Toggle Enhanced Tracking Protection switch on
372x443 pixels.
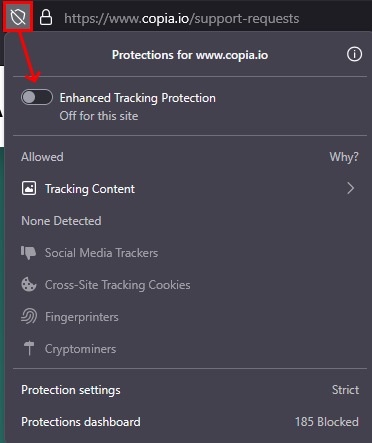click(x=37, y=97)
